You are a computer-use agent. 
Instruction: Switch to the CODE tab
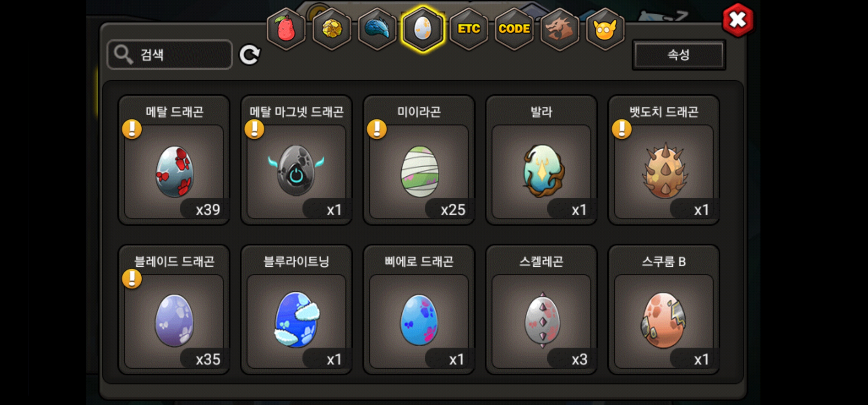pos(514,29)
